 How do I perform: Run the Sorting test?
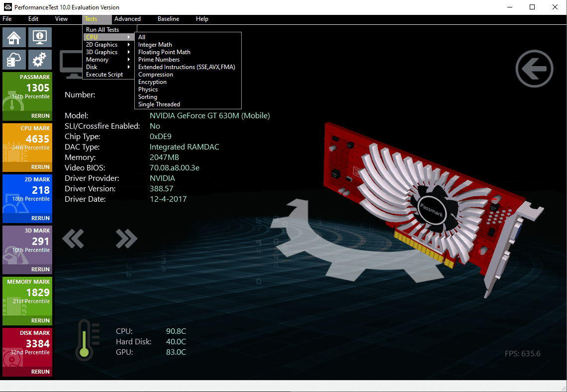[188, 97]
